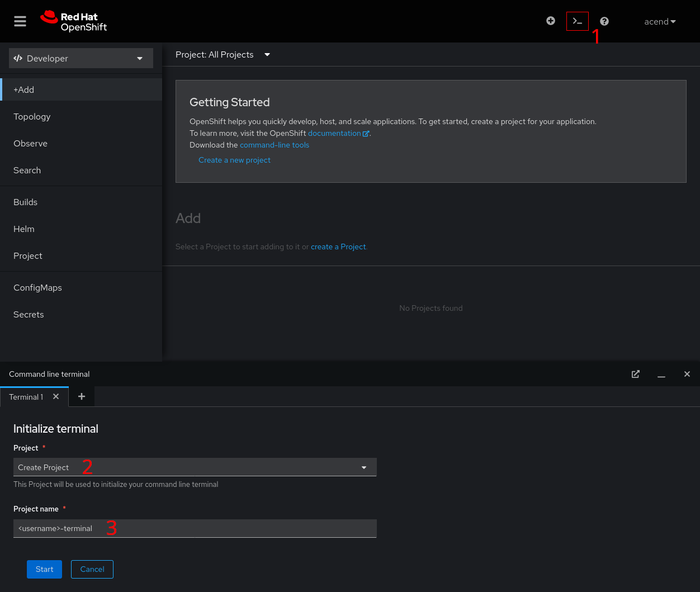Switch to the Terminal 1 tab
The image size is (700, 592).
[26, 396]
